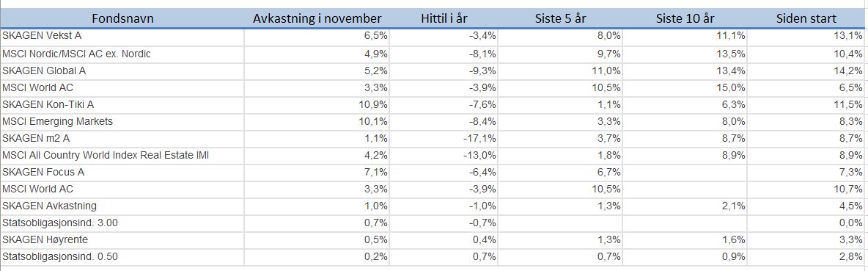Click the Statsobligasjonsind. 3.00 cell
Image resolution: width=868 pixels, height=271 pixels.
click(x=122, y=223)
